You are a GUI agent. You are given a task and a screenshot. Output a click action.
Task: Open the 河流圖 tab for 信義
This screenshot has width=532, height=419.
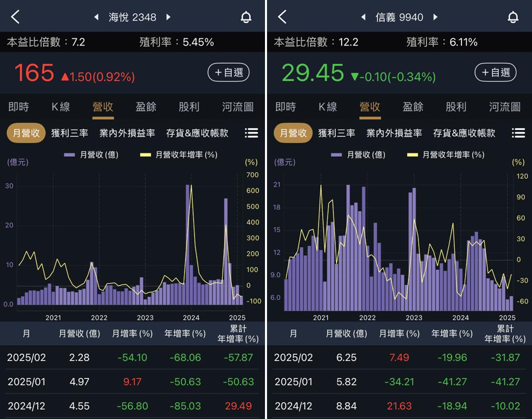click(x=505, y=107)
